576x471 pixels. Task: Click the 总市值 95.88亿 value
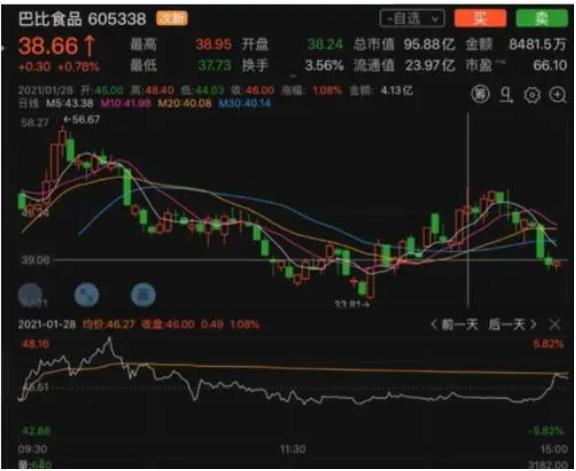coord(429,45)
